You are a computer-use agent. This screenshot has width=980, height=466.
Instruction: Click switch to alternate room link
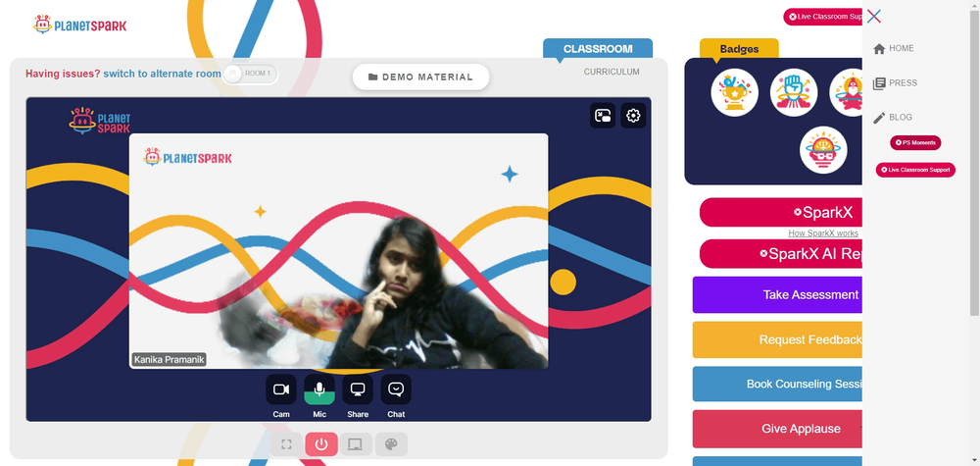tap(162, 74)
